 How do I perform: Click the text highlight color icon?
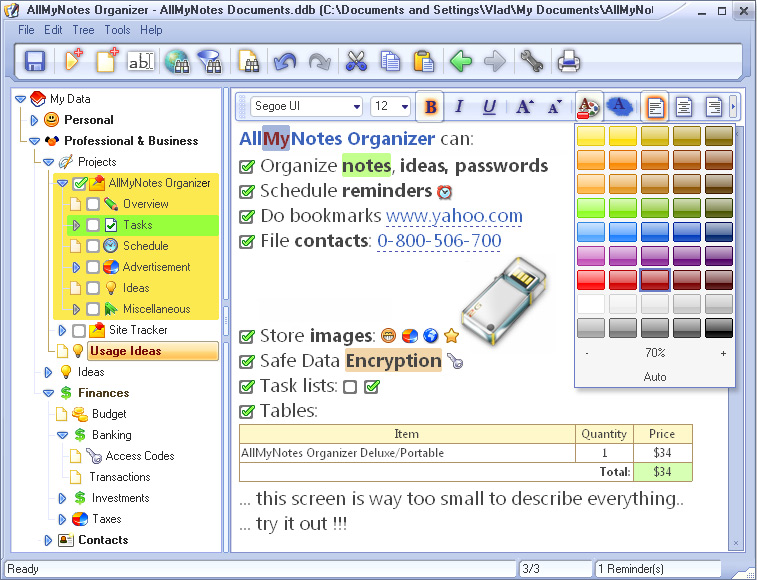(619, 106)
